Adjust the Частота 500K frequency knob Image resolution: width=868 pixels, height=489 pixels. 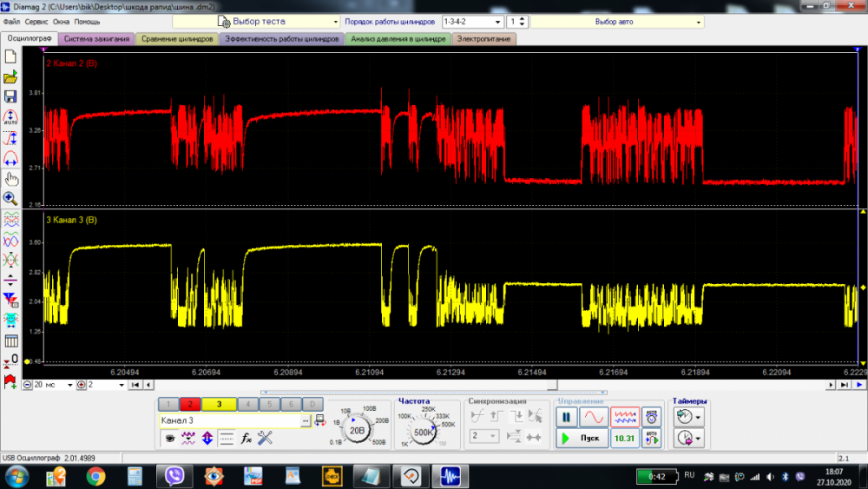click(424, 432)
